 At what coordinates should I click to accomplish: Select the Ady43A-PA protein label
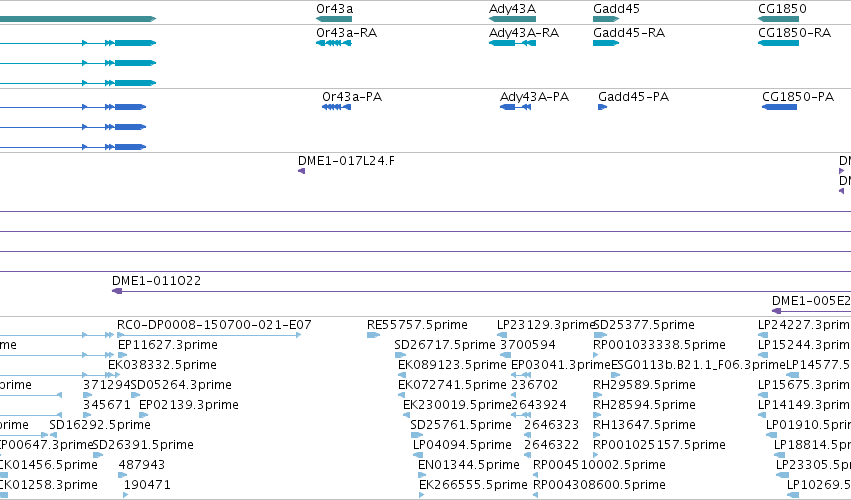click(x=535, y=97)
